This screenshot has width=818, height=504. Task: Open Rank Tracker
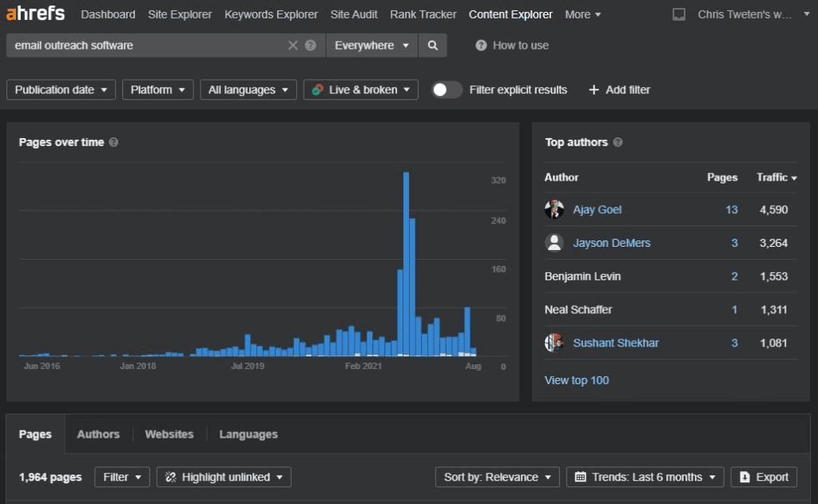coord(423,14)
